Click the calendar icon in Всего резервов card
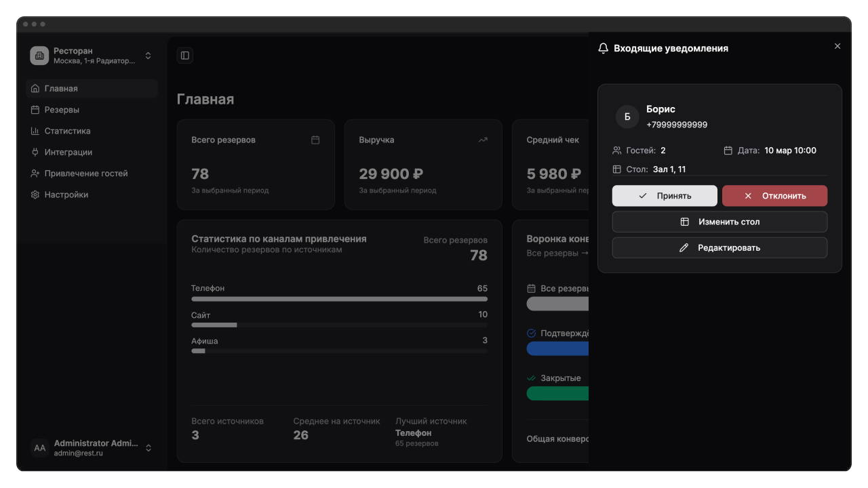Screen dimensions: 868x488 pyautogui.click(x=315, y=140)
